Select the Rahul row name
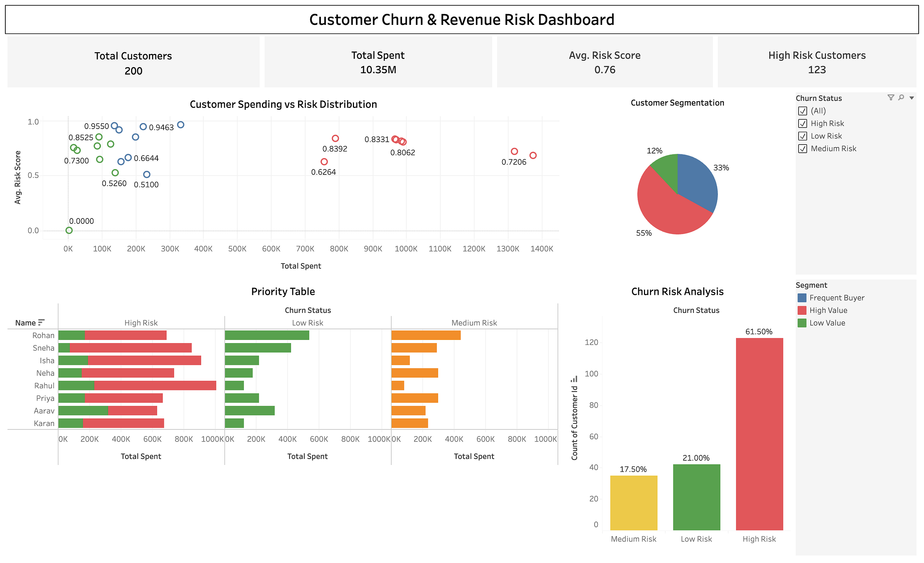The width and height of the screenshot is (924, 563). point(44,386)
